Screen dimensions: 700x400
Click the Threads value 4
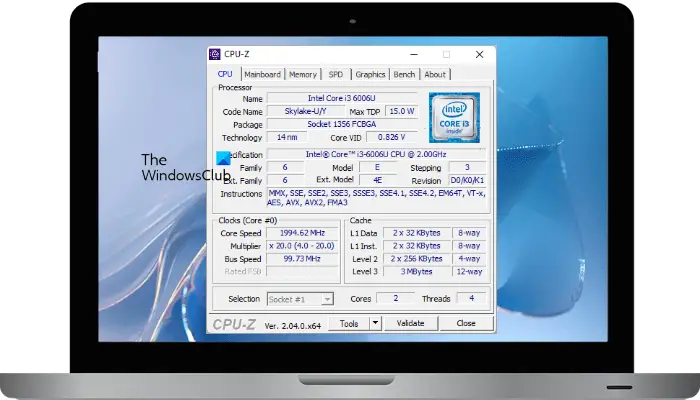[x=471, y=298]
